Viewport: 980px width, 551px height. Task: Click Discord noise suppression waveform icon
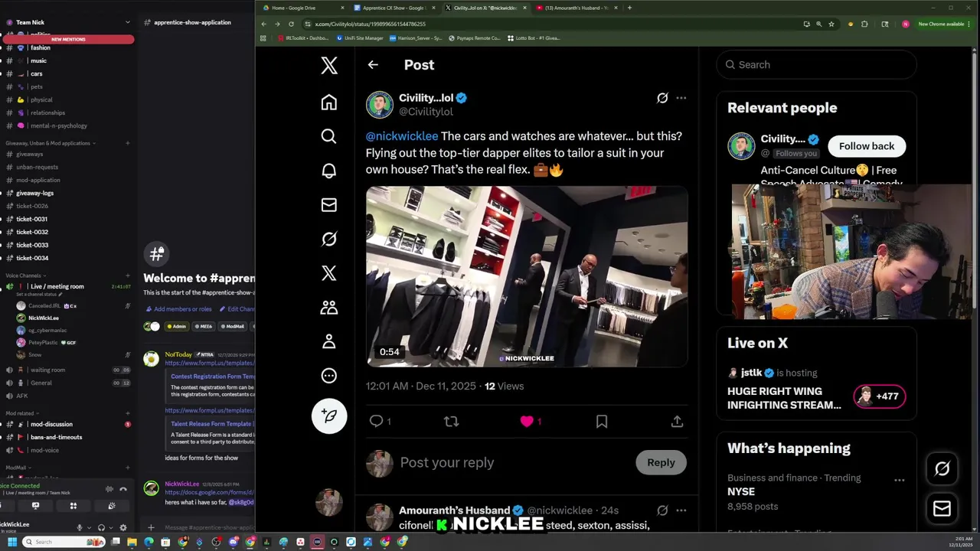tap(109, 489)
